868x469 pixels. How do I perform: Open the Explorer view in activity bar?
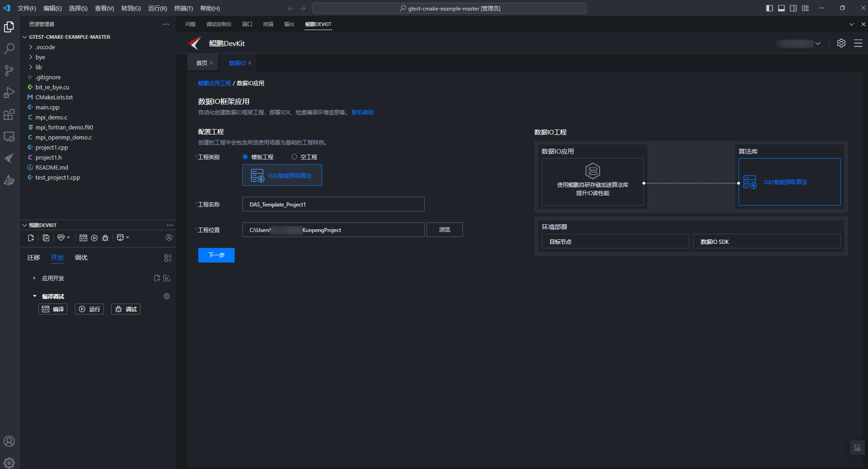[x=9, y=27]
